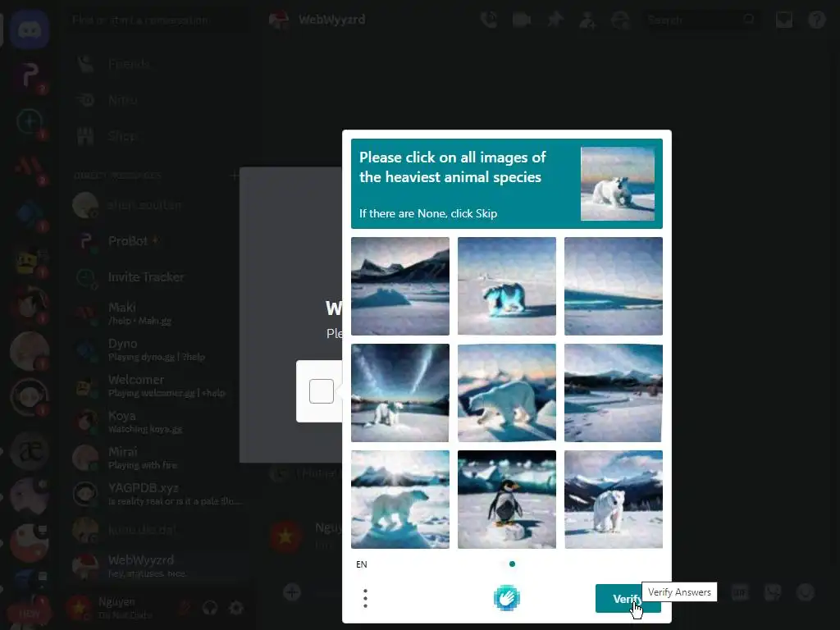Open the captcha three-dot options menu

365,598
